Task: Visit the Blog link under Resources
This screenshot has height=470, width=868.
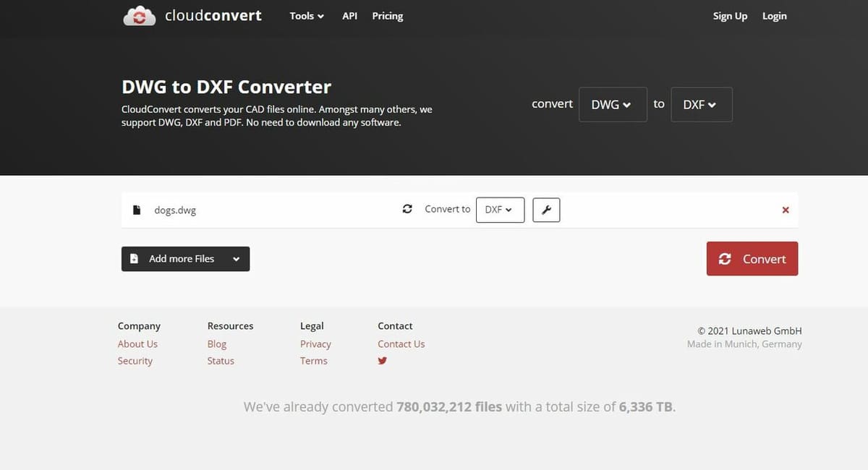Action: (217, 344)
